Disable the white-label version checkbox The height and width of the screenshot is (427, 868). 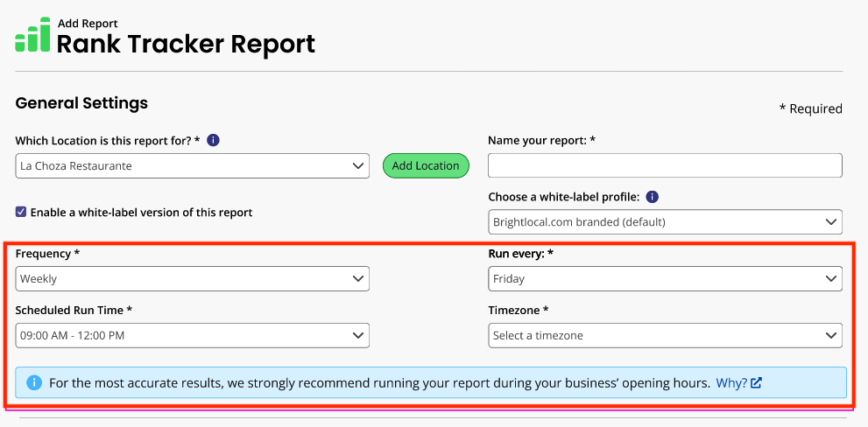(21, 212)
